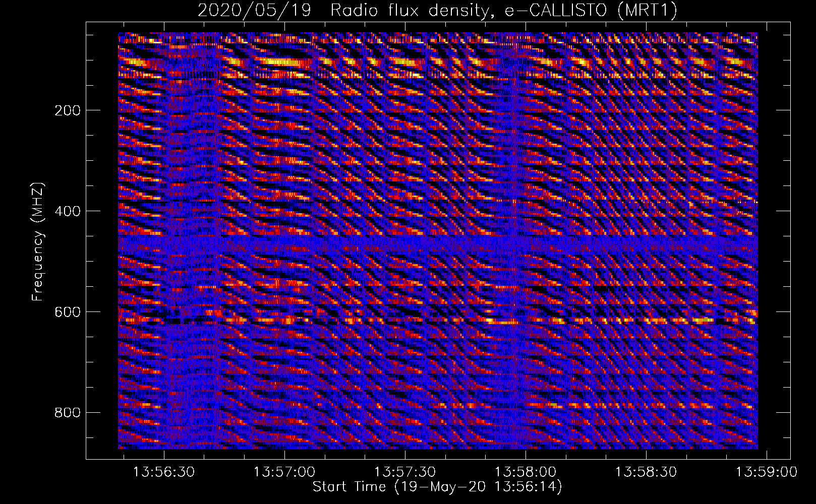Click the 'Start Time (19-May-20 13:56:14)' axis label
816x504 pixels.
437,487
